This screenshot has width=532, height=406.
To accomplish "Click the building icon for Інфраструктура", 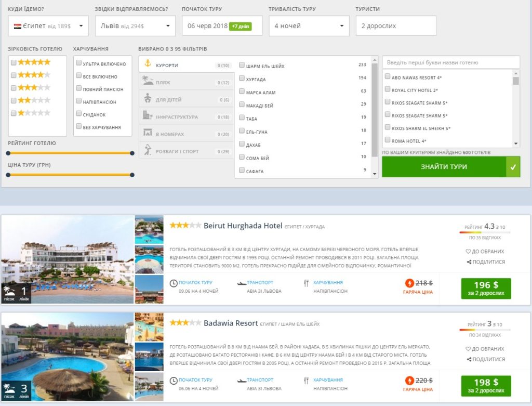I will point(148,115).
